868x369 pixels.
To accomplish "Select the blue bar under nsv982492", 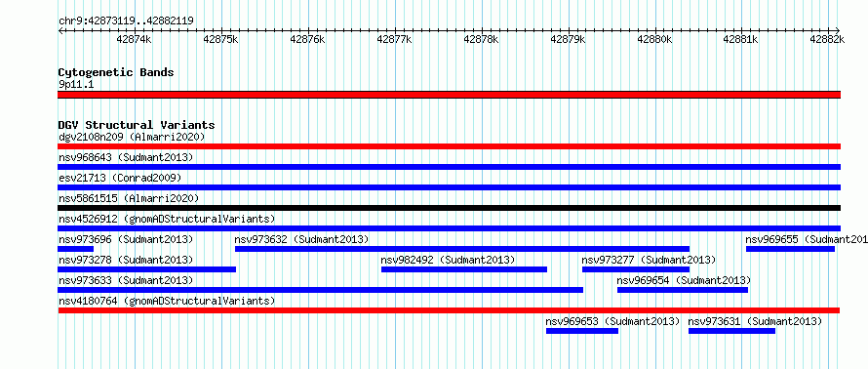I will click(x=464, y=269).
